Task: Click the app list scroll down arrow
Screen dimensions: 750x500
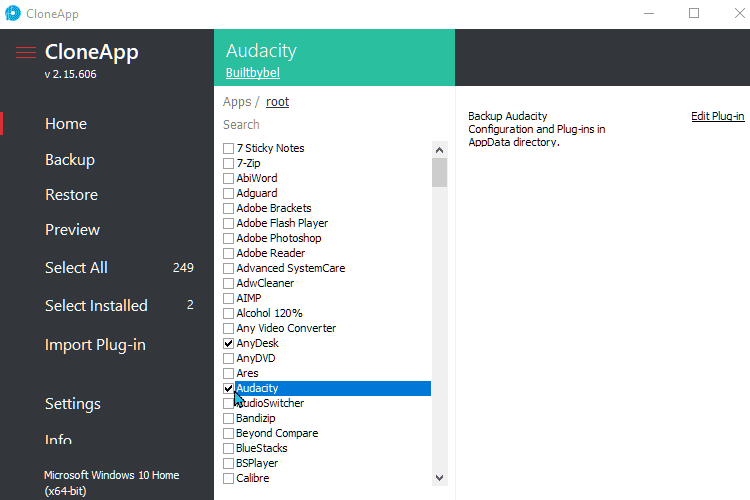Action: point(440,478)
